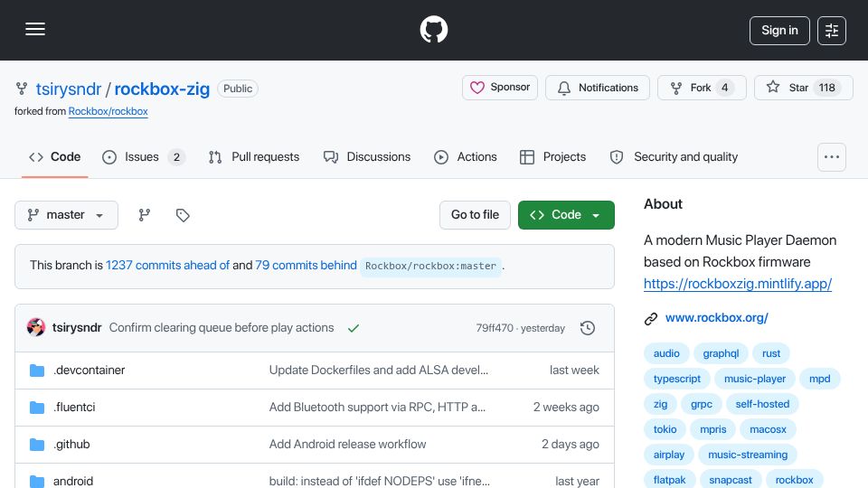Open the hamburger navigation menu
The height and width of the screenshot is (488, 868).
[x=35, y=29]
